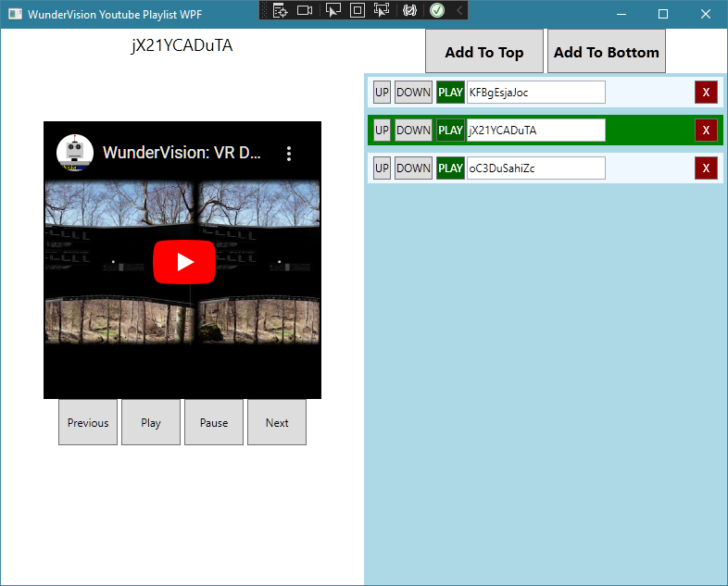Move oC3DuSahiZc row up with UP

point(383,168)
